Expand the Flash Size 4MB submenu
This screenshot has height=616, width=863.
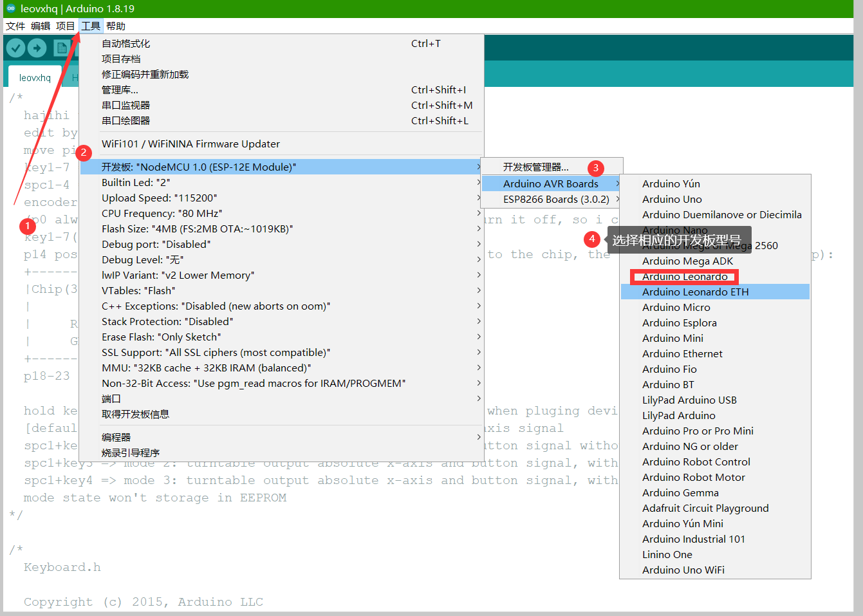coord(282,229)
